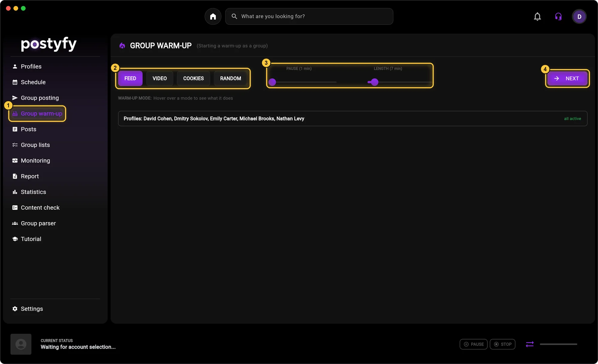Open Report page
The width and height of the screenshot is (598, 364).
30,176
